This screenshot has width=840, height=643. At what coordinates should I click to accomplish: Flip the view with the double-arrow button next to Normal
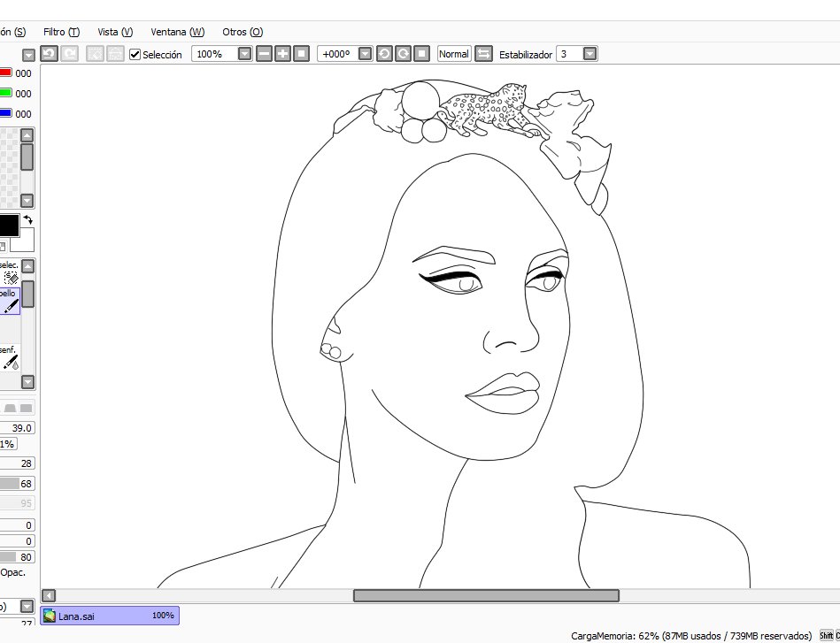click(483, 54)
